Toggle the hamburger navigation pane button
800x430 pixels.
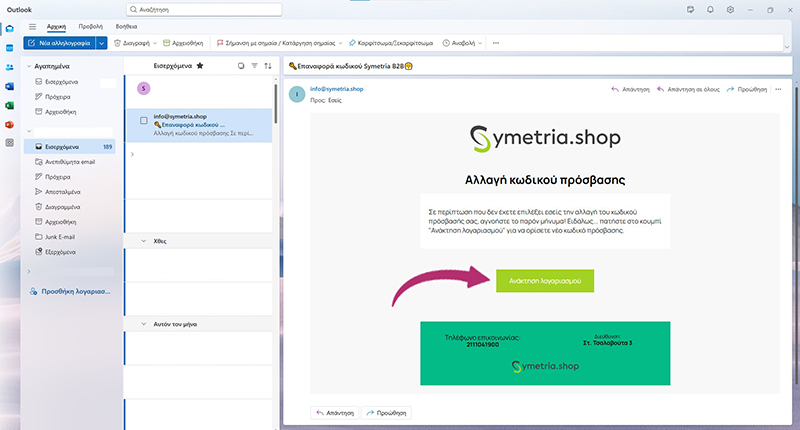coord(33,26)
